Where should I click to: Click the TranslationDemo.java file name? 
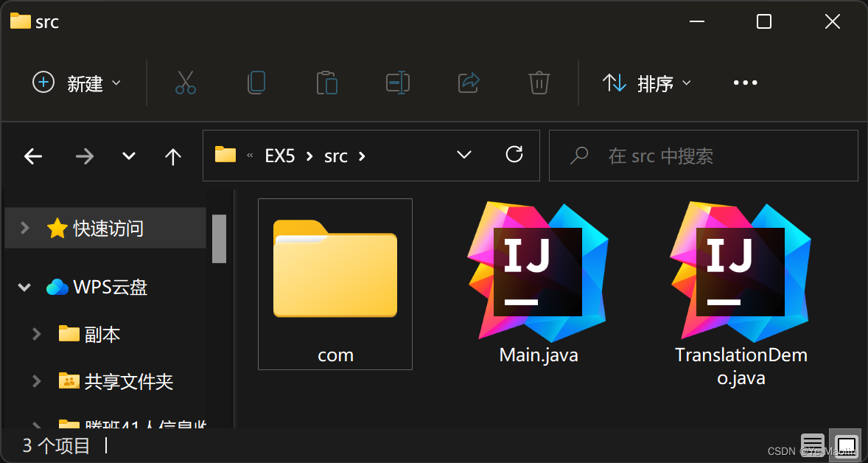pos(741,366)
